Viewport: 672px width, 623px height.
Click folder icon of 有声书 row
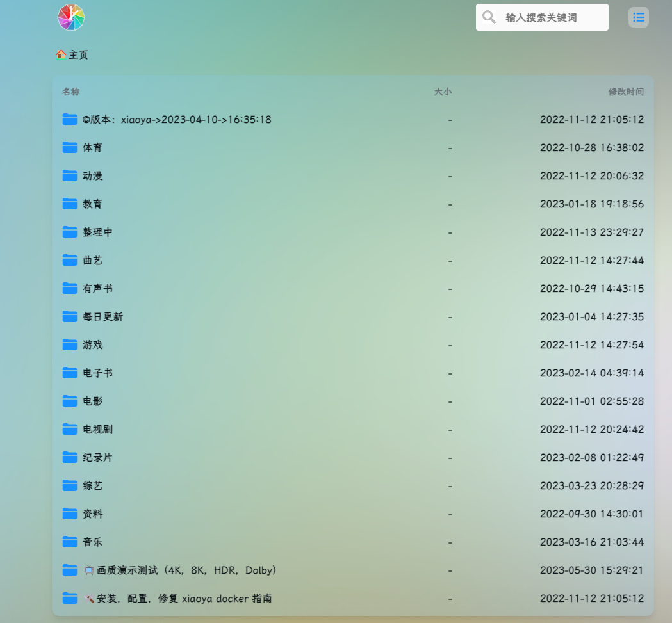click(69, 288)
